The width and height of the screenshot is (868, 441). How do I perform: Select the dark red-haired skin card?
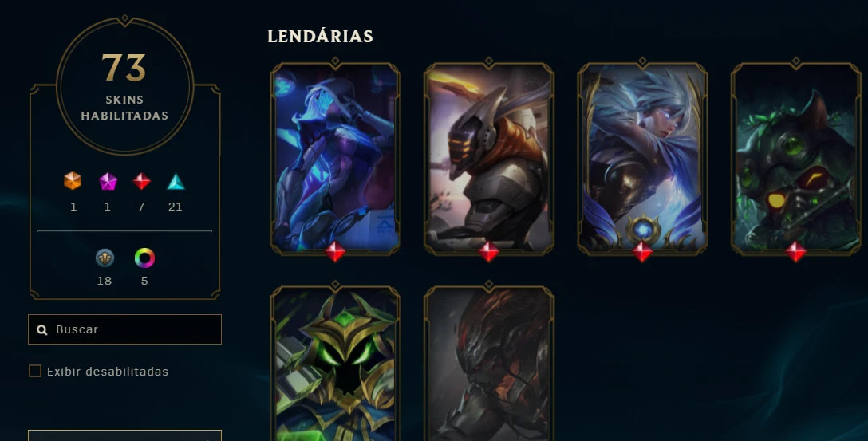tap(489, 362)
